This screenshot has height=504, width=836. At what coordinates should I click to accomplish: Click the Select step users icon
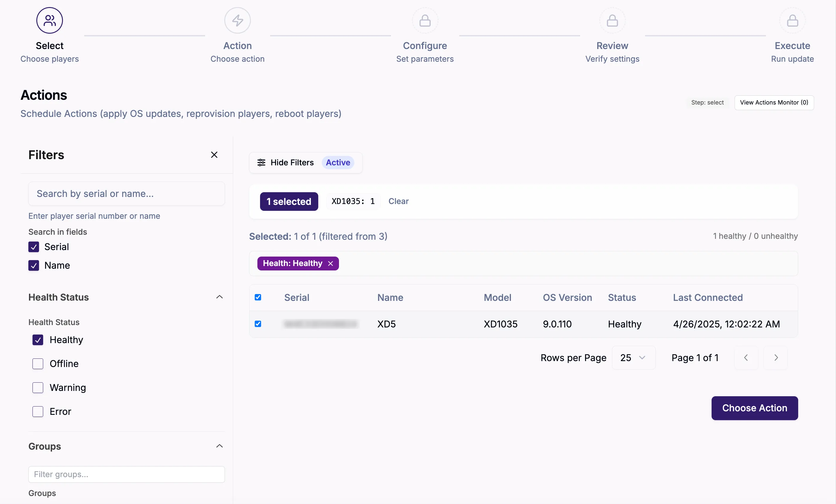click(x=50, y=21)
